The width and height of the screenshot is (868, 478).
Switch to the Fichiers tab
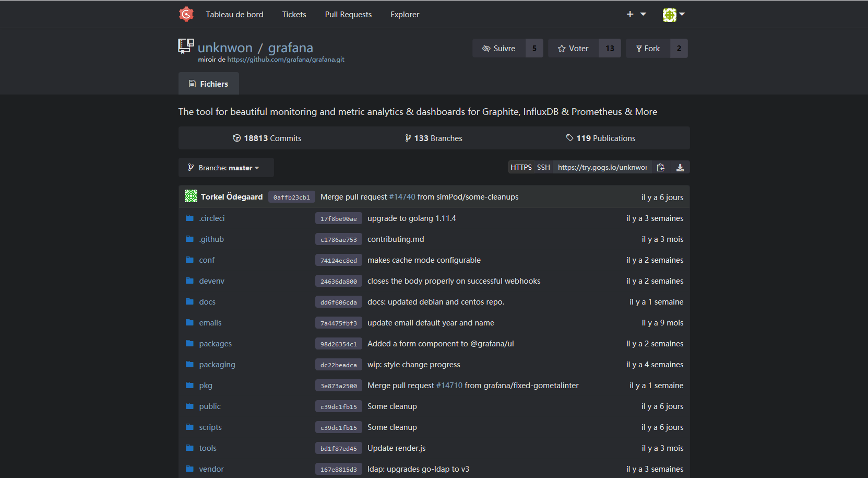point(208,84)
